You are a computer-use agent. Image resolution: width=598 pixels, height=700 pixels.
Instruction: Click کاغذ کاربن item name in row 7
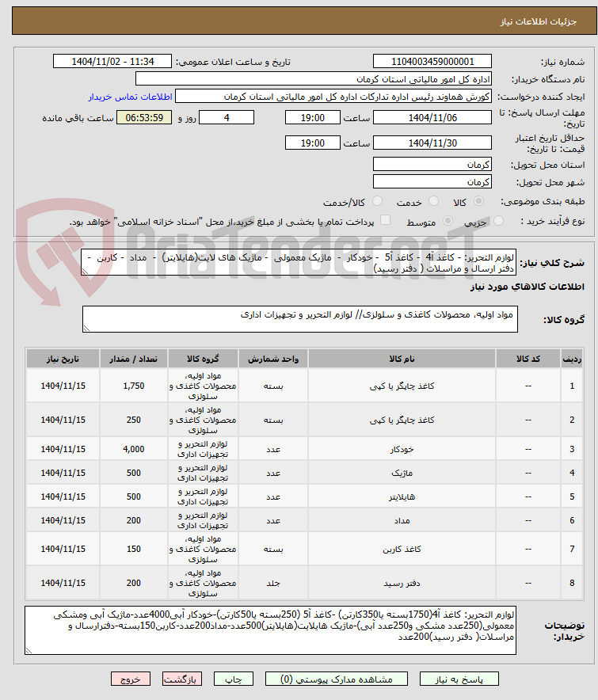[x=402, y=549]
